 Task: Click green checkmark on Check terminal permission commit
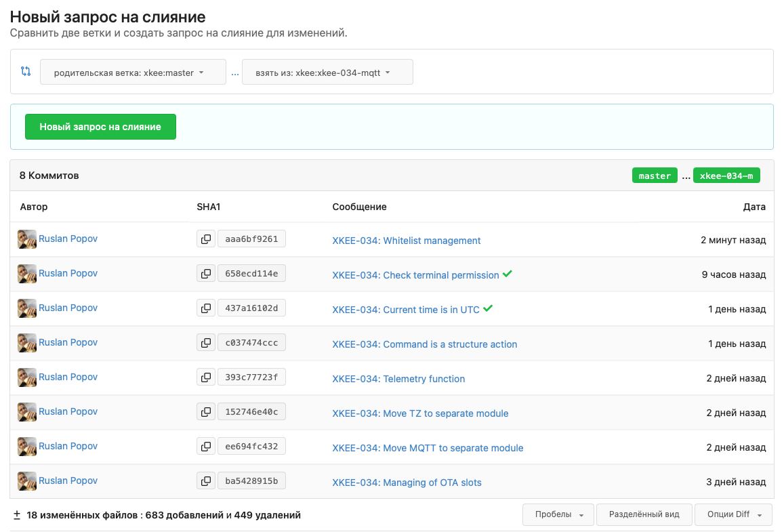pos(508,274)
